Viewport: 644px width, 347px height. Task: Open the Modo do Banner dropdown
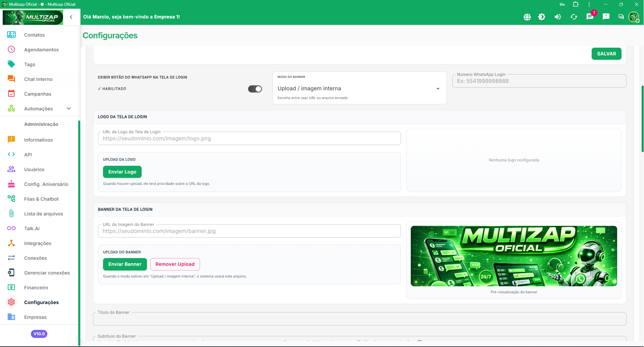pos(359,88)
